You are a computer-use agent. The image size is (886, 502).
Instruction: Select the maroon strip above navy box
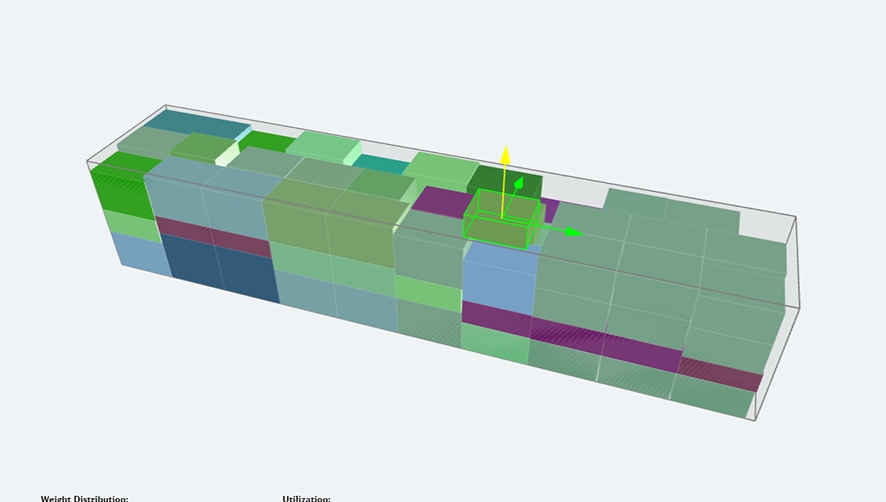[212, 236]
